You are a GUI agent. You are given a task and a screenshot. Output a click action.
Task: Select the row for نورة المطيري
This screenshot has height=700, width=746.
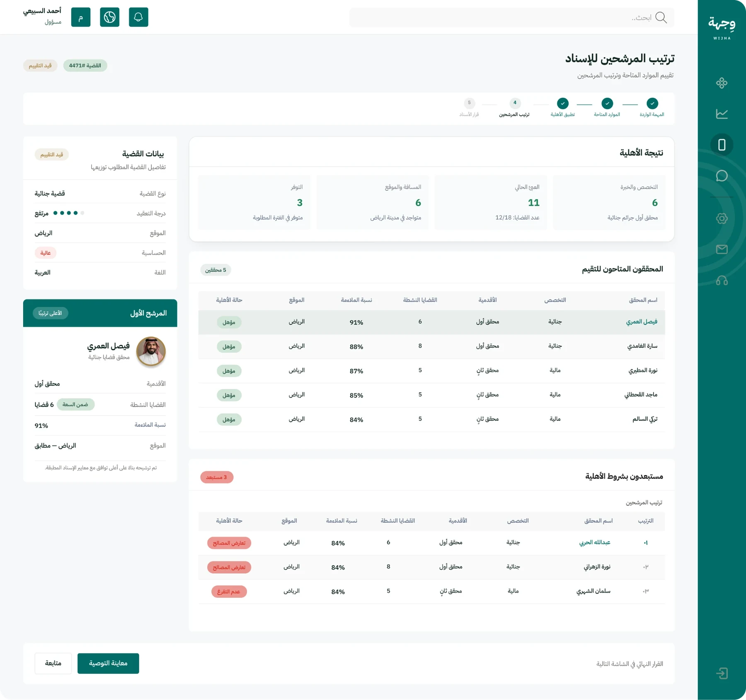click(431, 371)
